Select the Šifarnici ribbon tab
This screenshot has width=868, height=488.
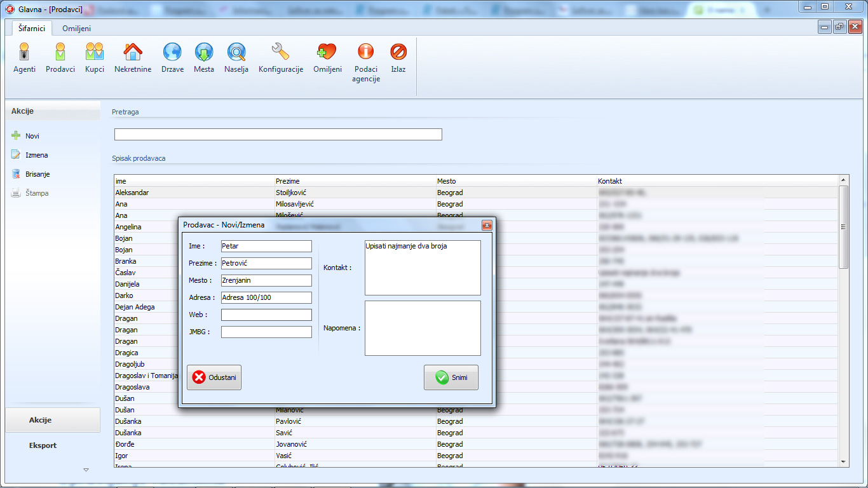[x=32, y=28]
